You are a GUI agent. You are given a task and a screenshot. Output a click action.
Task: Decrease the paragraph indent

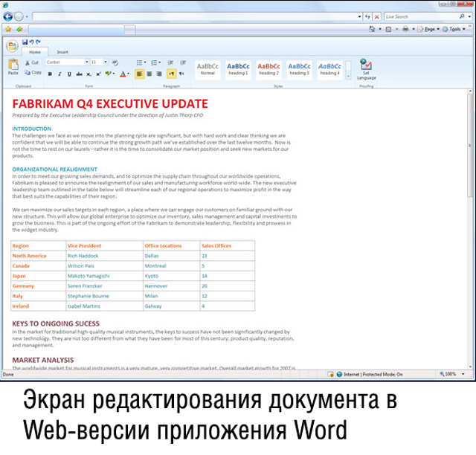[170, 62]
